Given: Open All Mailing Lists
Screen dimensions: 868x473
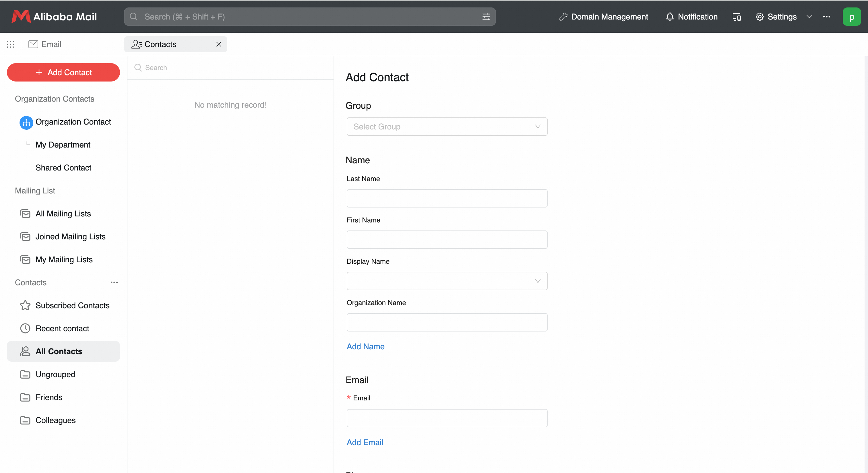Looking at the screenshot, I should tap(56, 214).
